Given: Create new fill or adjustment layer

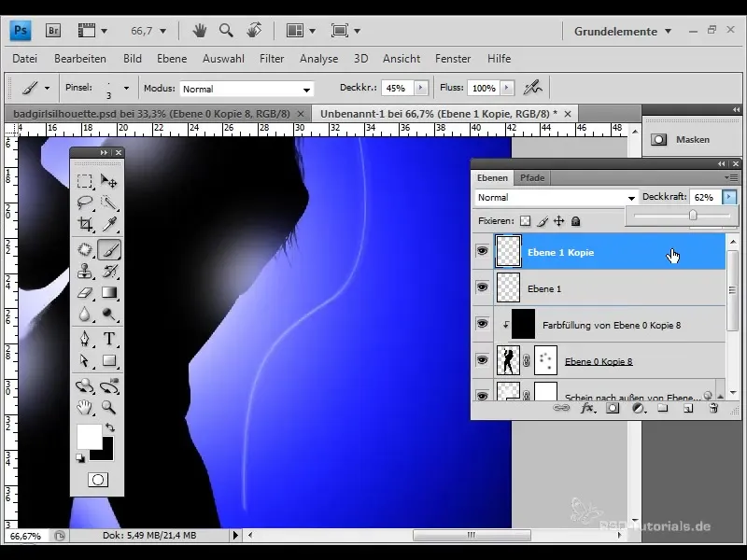Looking at the screenshot, I should click(639, 408).
